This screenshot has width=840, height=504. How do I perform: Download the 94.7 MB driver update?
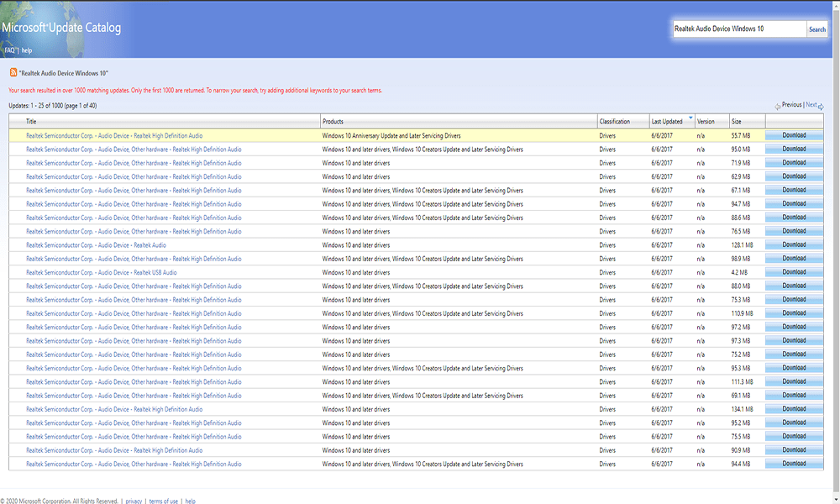pos(794,204)
